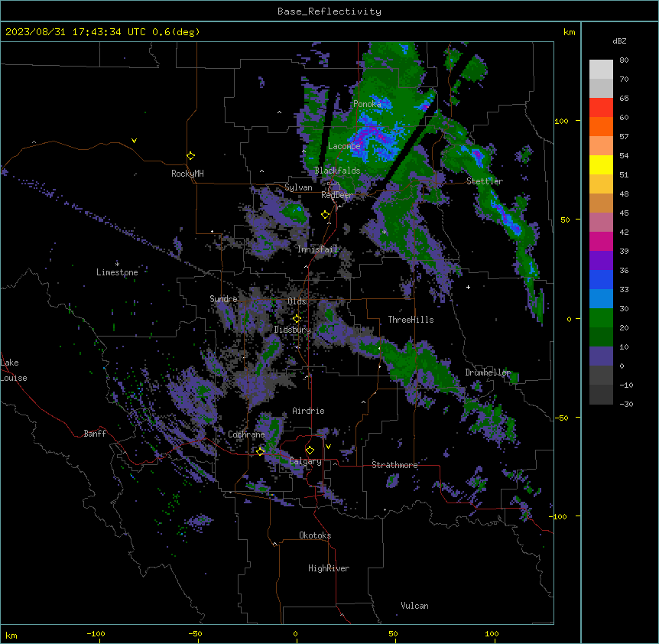Click the Limestone label
Screen dimensions: 659x644
pyautogui.click(x=117, y=272)
